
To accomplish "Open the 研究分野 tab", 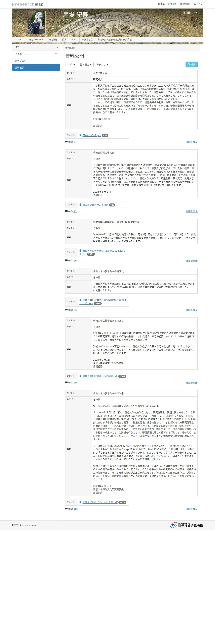I will (53, 39).
